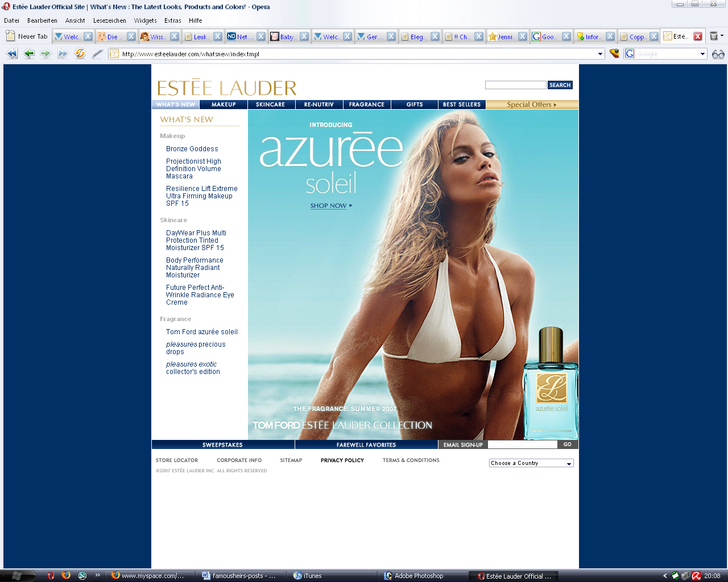Open the MAKEUP navigation tab

coord(224,105)
